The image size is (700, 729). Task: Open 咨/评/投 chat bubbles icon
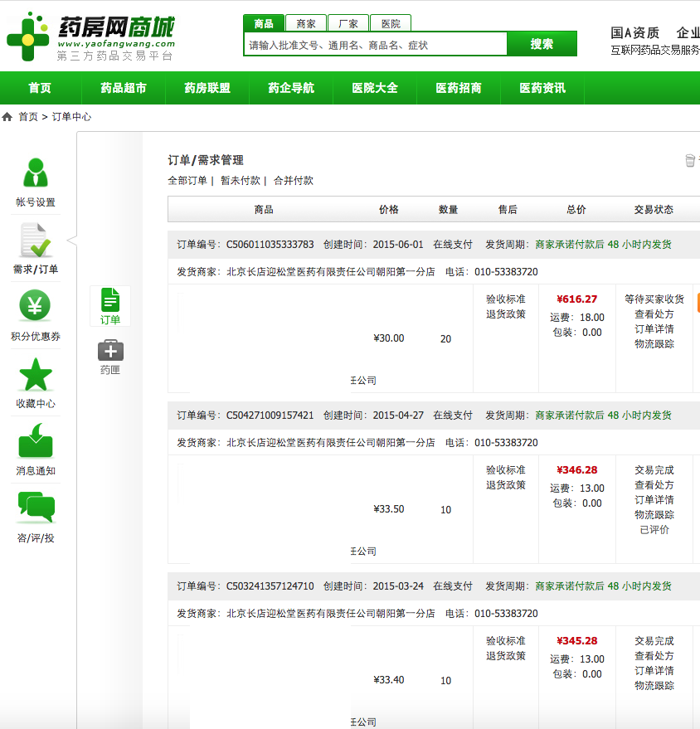(36, 508)
